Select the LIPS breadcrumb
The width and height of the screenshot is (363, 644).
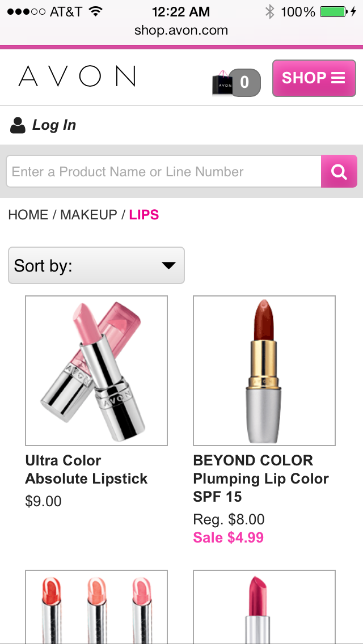(144, 215)
